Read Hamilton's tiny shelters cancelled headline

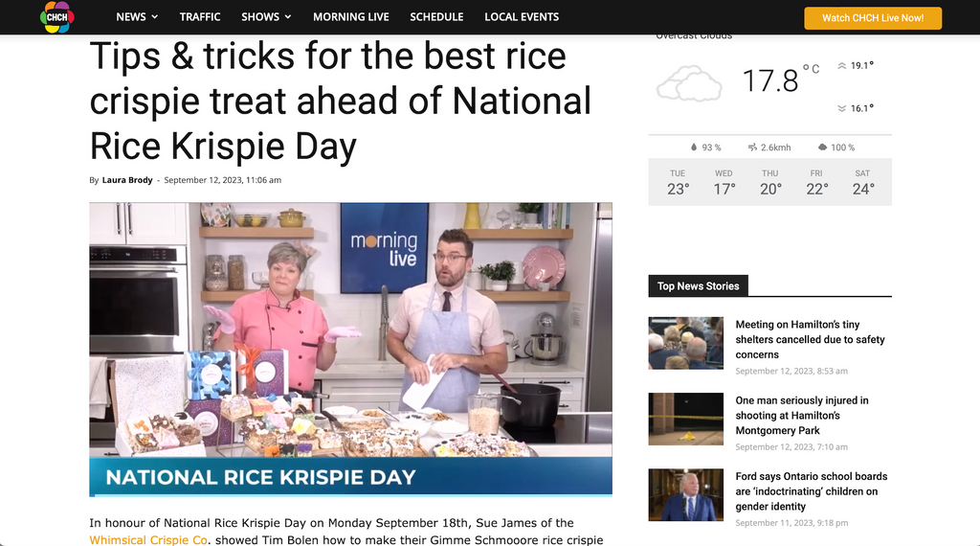(x=810, y=340)
